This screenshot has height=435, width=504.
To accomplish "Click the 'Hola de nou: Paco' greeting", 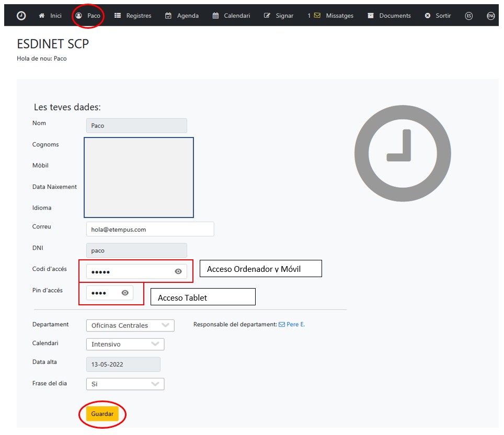I will tap(42, 59).
